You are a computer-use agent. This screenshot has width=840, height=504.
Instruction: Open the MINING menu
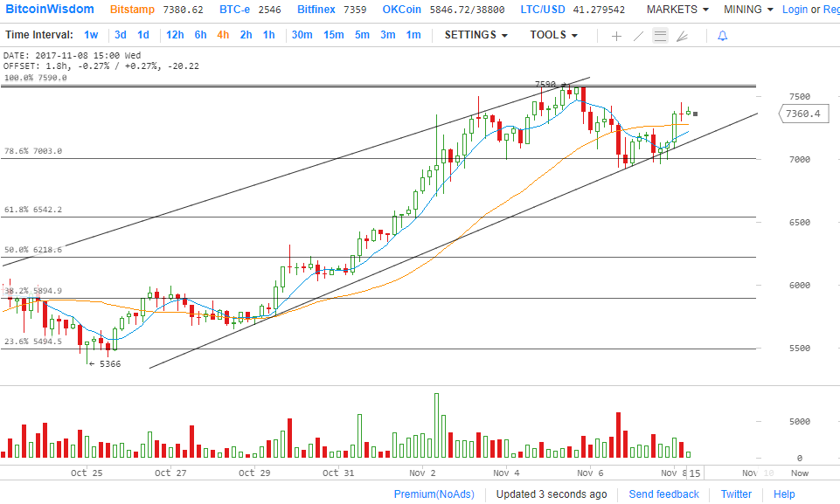tap(748, 10)
